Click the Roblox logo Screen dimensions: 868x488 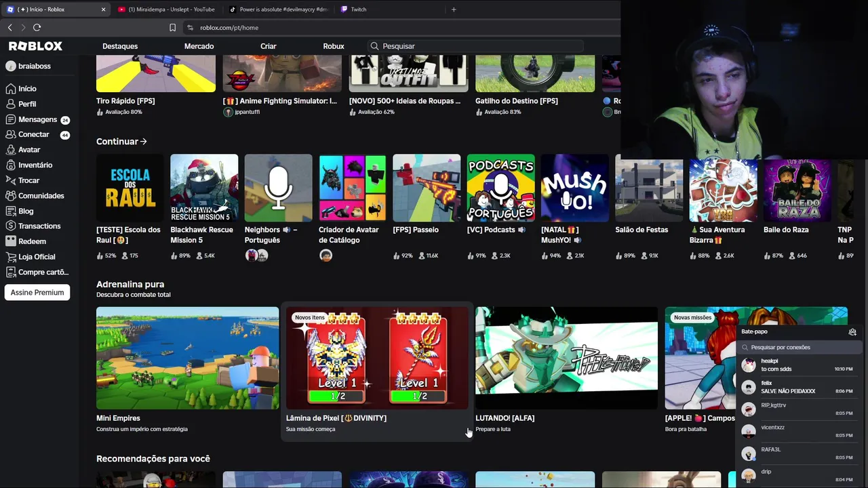point(35,46)
